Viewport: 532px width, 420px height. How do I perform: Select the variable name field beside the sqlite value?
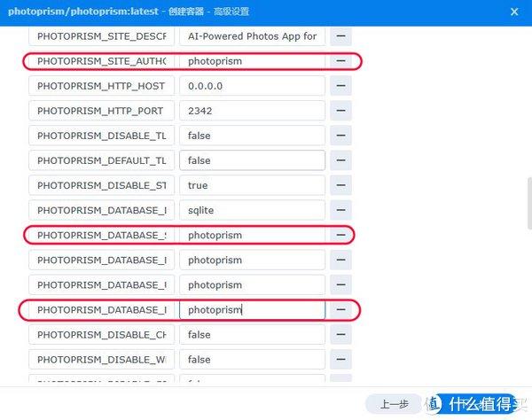point(101,210)
